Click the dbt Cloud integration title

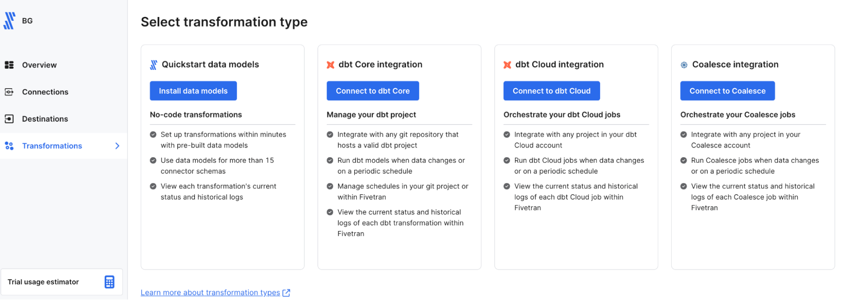pos(559,65)
